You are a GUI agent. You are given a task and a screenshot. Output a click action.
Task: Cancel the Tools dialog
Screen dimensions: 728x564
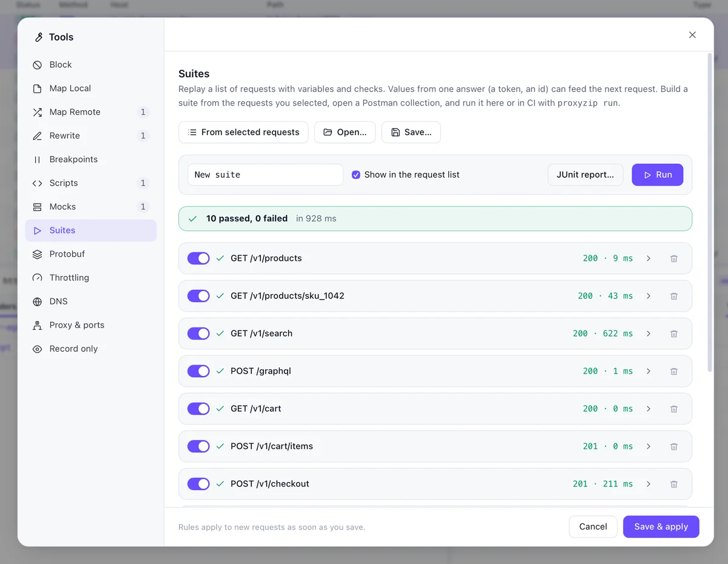pyautogui.click(x=593, y=526)
